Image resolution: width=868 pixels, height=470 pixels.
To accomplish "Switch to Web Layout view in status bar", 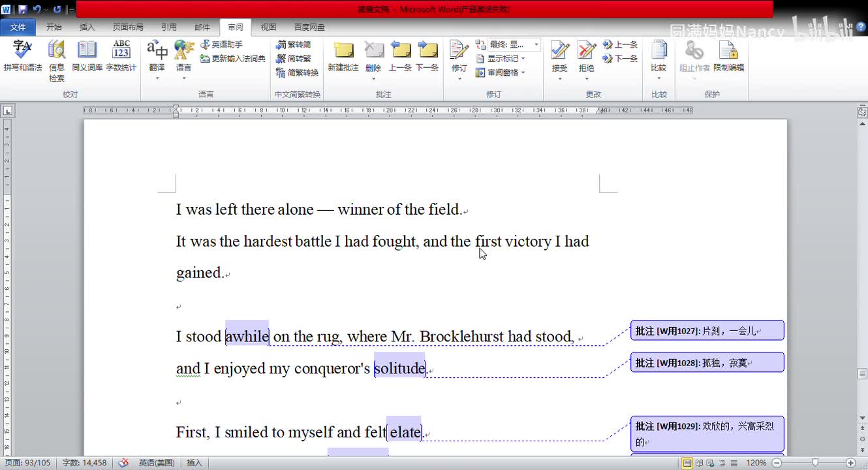I will (711, 463).
